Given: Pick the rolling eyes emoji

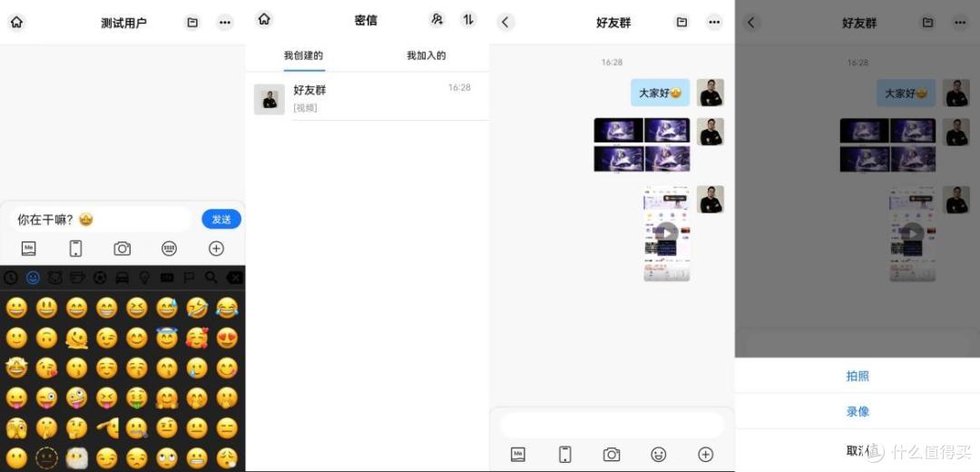Looking at the screenshot, I should pos(167,458).
